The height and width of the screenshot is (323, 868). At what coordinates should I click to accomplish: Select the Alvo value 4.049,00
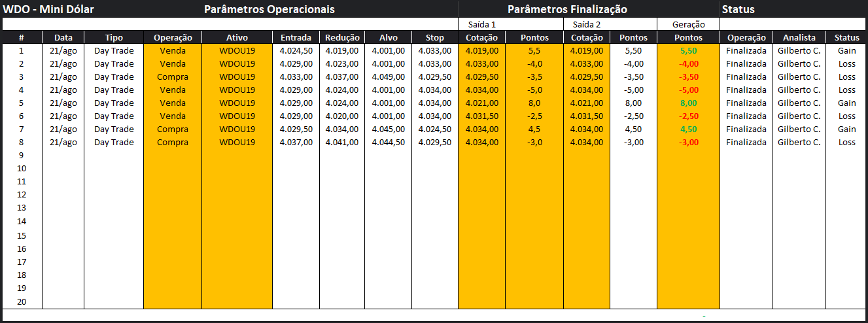[389, 76]
